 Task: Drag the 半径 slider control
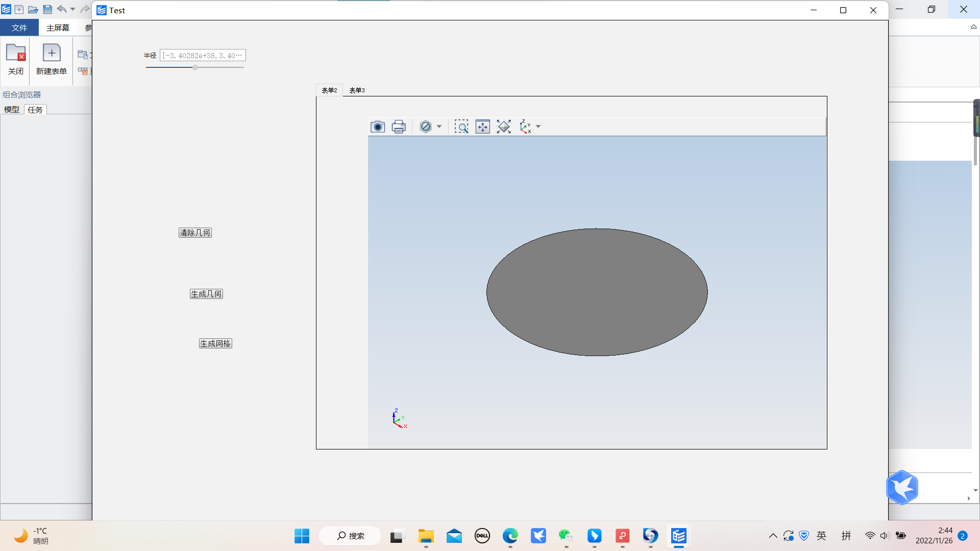[x=195, y=67]
